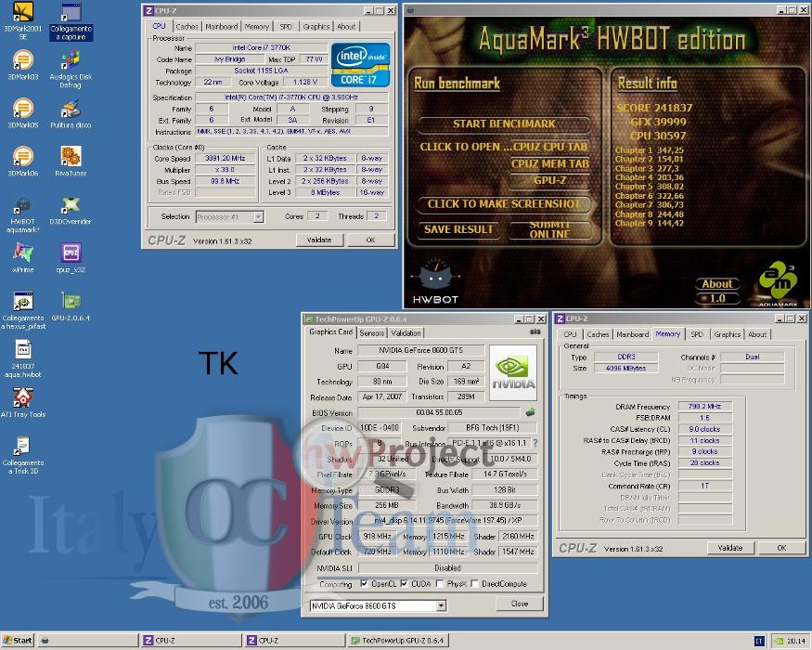
Task: Click the IT language indicator in tray
Action: coord(759,642)
